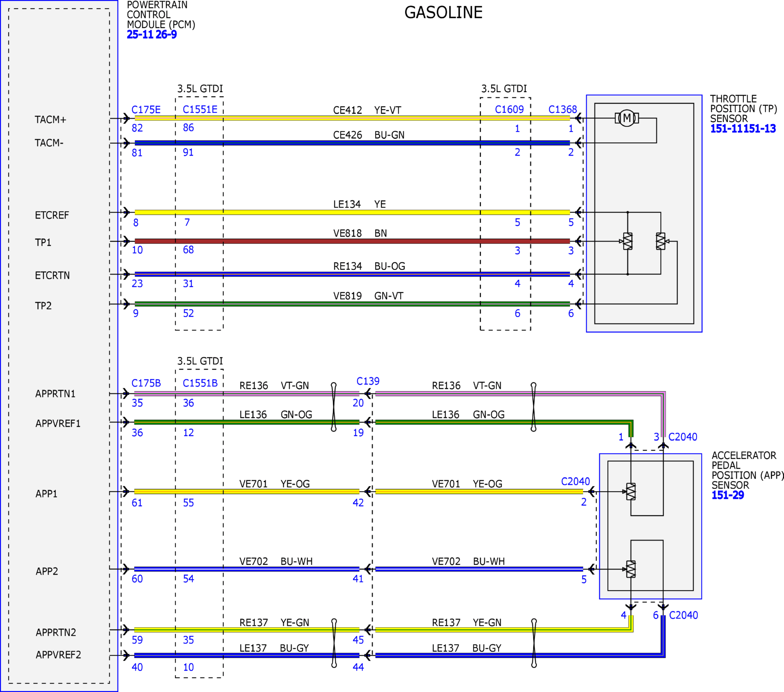Select the APPVREF1 pin label
The image size is (784, 692).
coord(58,423)
